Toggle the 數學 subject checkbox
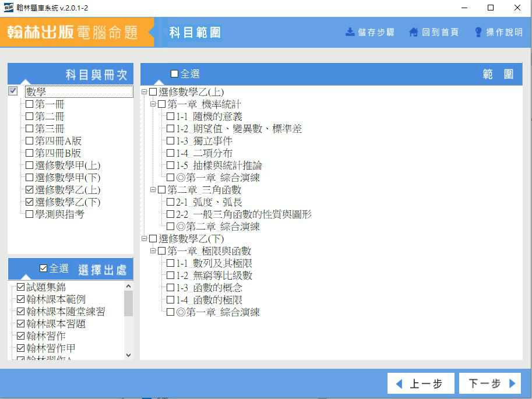 (13, 91)
